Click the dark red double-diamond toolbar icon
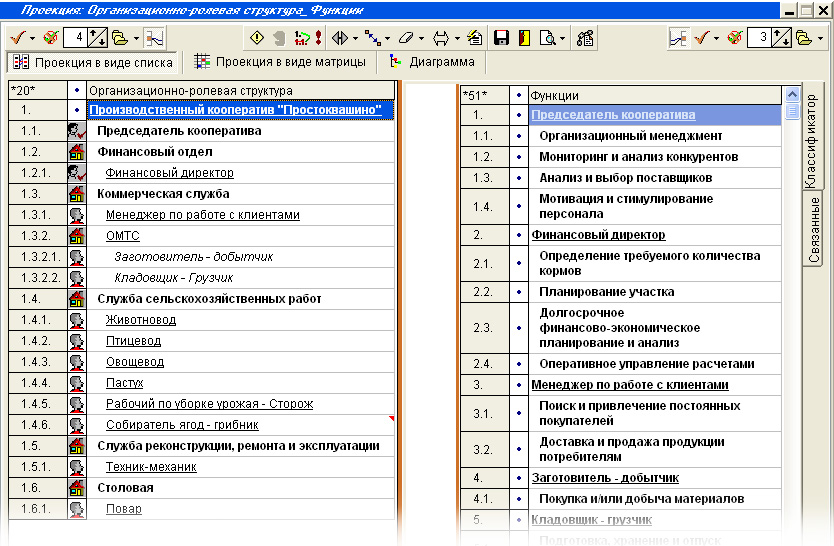Screen dimensions: 834x546 (319, 38)
